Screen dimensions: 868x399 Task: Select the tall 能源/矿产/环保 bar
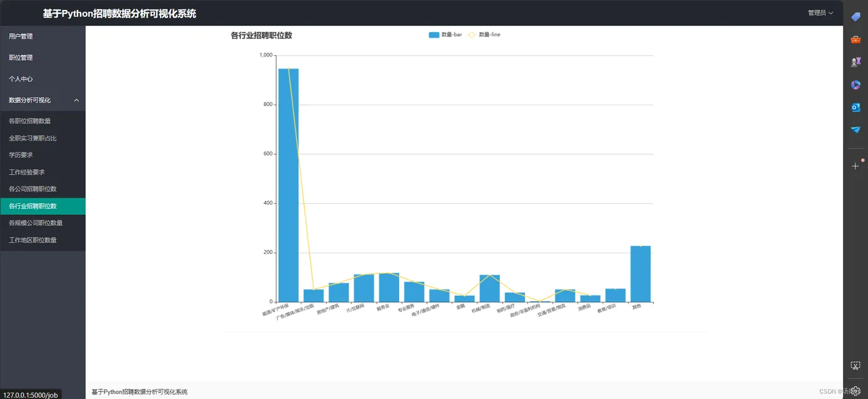click(288, 185)
